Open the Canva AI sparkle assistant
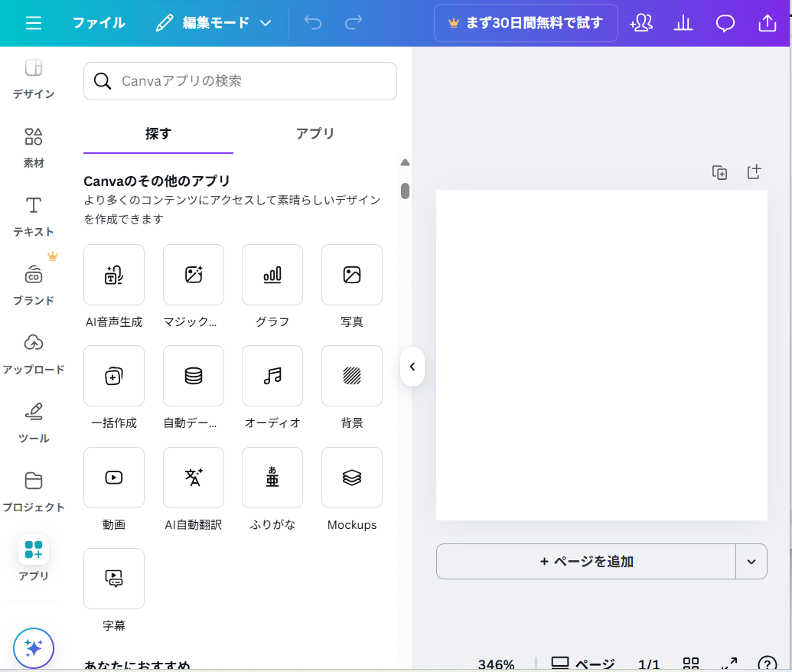792x672 pixels. point(34,648)
